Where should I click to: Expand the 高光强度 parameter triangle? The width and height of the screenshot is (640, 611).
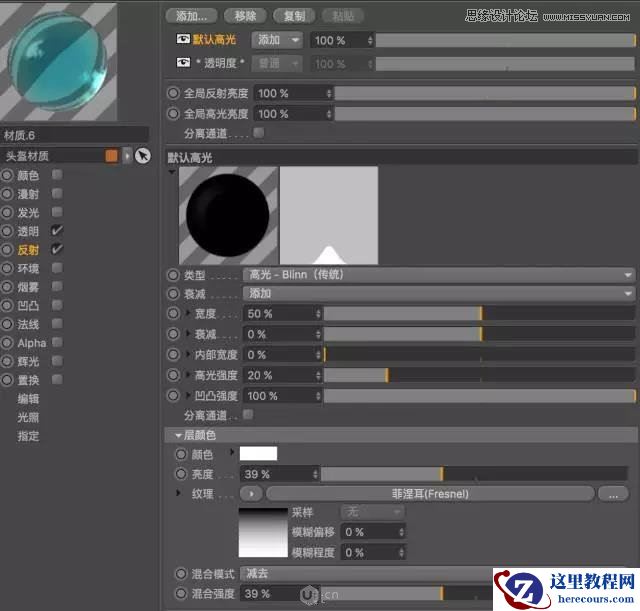(188, 374)
